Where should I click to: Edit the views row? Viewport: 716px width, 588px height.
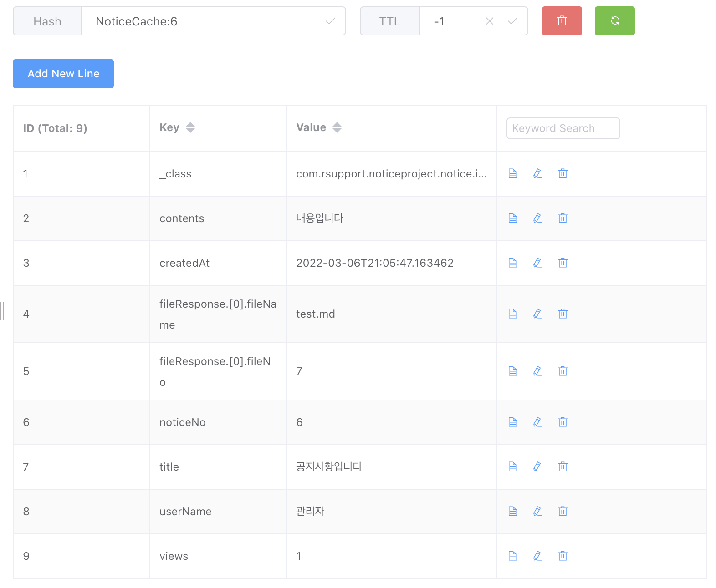coord(537,556)
